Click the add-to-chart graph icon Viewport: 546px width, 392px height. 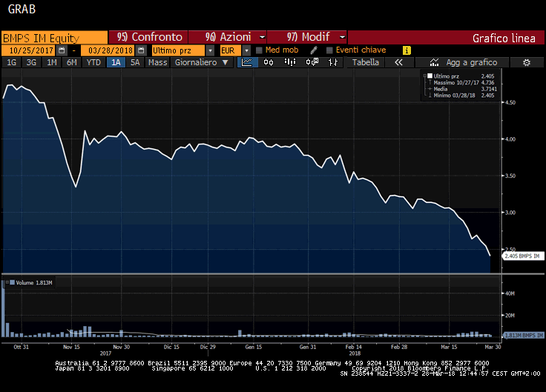[434, 62]
